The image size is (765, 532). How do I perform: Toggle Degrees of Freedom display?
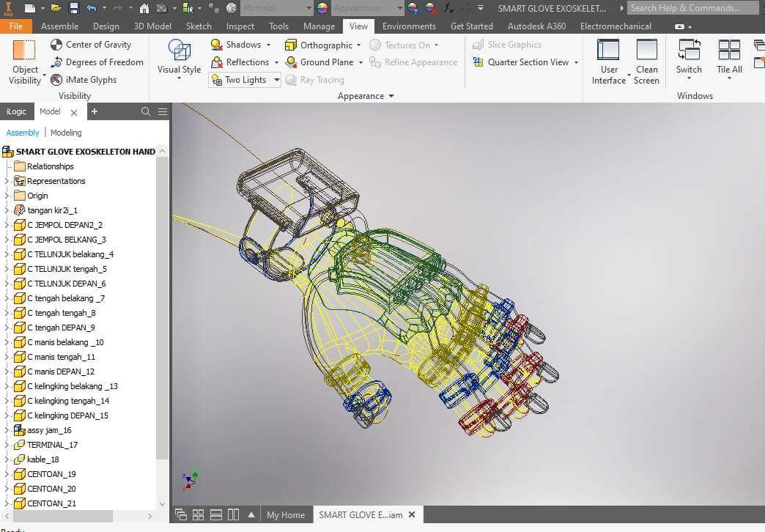97,62
